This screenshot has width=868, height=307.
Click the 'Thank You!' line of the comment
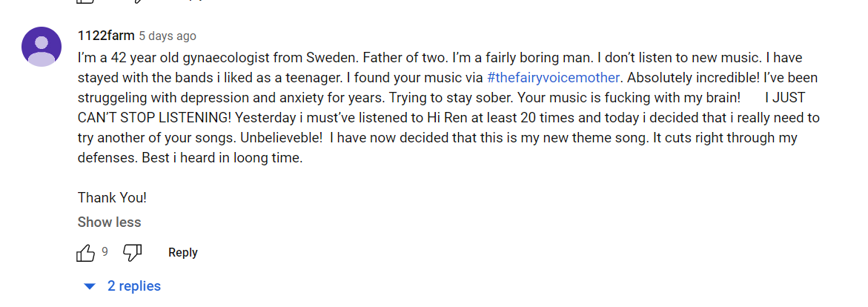(x=113, y=198)
